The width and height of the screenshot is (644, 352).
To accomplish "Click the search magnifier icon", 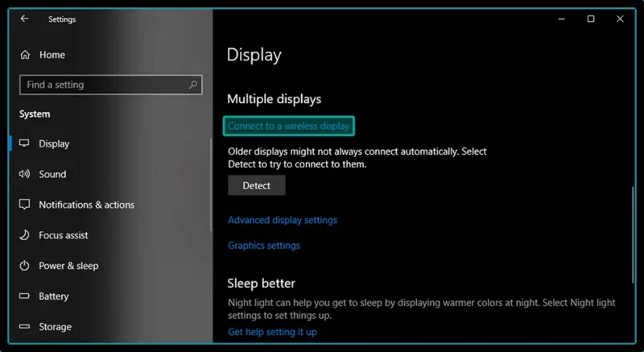I will tap(193, 85).
